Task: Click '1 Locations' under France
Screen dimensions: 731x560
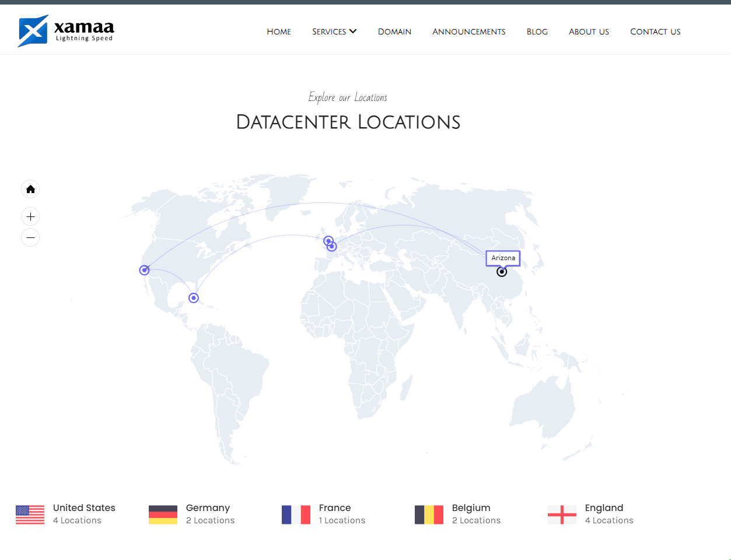Action: click(342, 520)
